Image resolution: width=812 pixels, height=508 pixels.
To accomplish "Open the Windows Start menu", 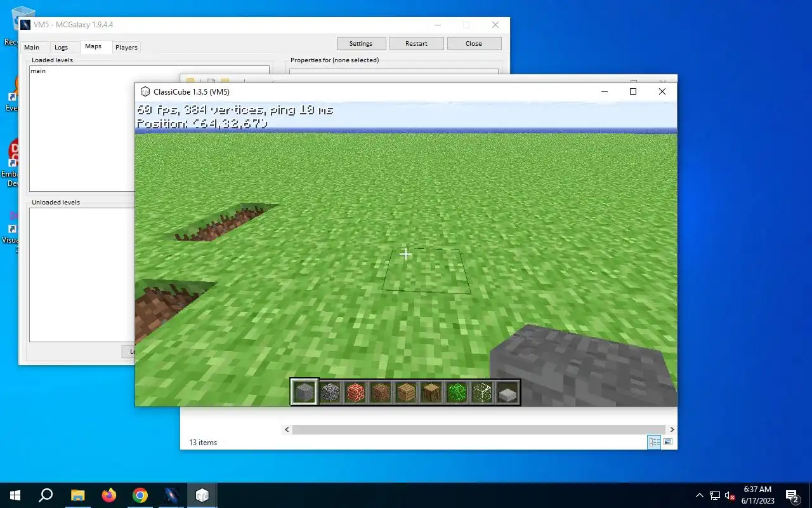I will click(x=15, y=495).
